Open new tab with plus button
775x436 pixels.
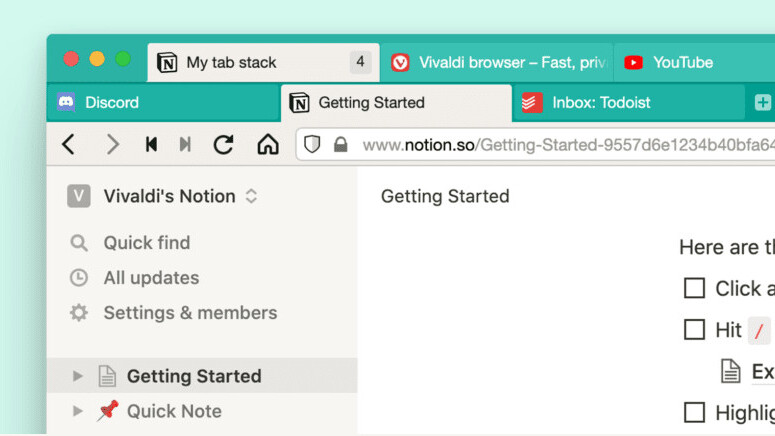pos(762,103)
